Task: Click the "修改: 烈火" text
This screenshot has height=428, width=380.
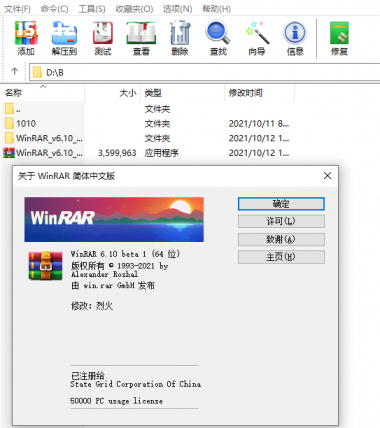Action: 92,306
